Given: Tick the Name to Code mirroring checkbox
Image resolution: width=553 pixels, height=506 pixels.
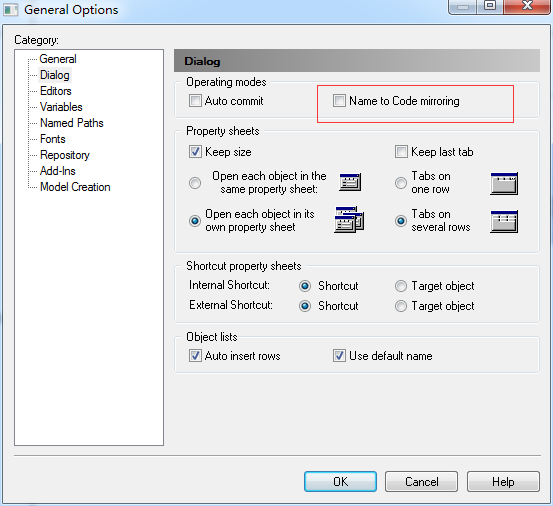Looking at the screenshot, I should [339, 100].
